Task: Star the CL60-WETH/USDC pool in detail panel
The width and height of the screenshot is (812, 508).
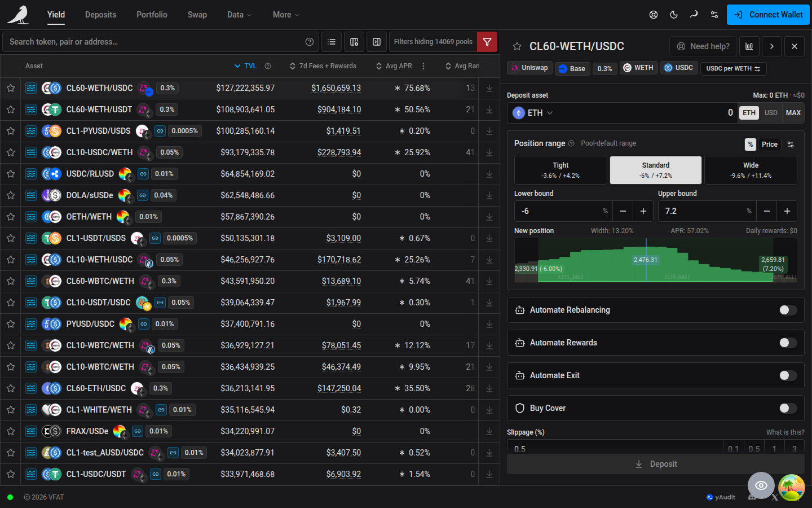Action: coord(517,46)
